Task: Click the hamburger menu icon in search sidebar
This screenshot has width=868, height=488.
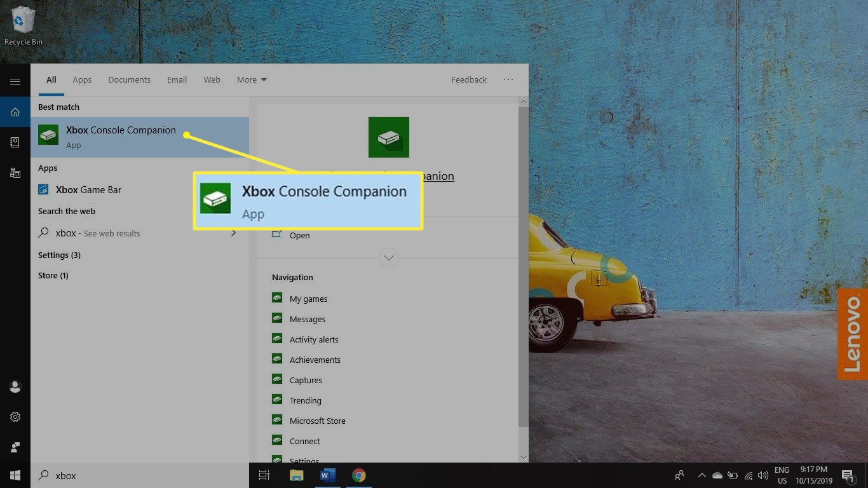Action: tap(15, 81)
